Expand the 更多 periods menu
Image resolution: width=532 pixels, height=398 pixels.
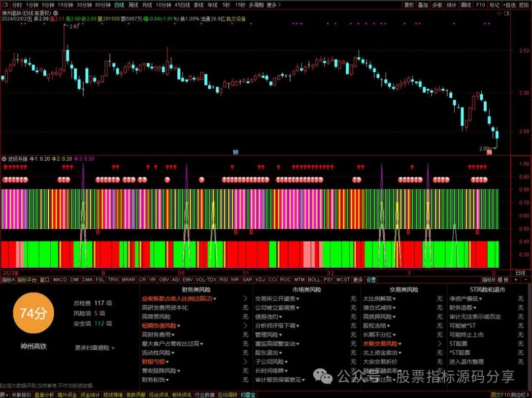tap(274, 5)
